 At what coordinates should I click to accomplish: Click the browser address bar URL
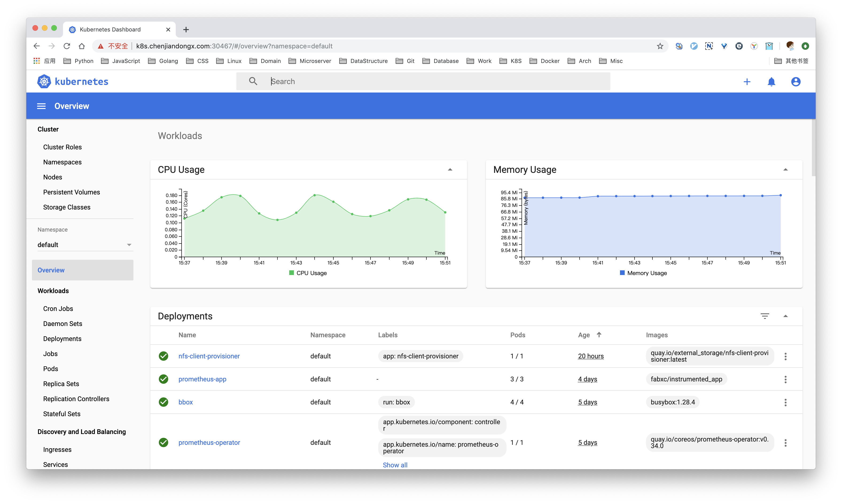click(234, 46)
